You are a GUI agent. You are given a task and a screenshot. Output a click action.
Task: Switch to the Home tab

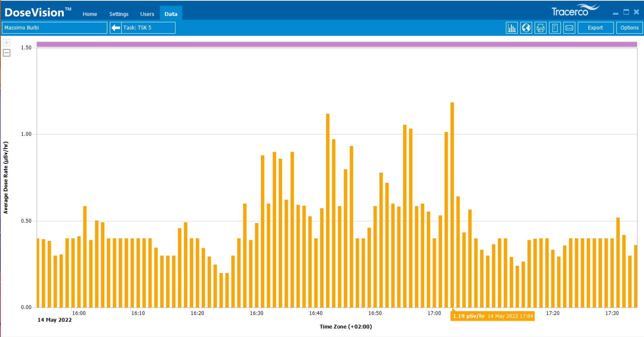[90, 14]
